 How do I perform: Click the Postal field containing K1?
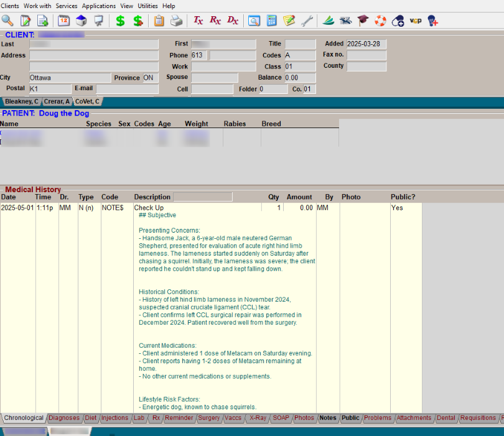(50, 89)
